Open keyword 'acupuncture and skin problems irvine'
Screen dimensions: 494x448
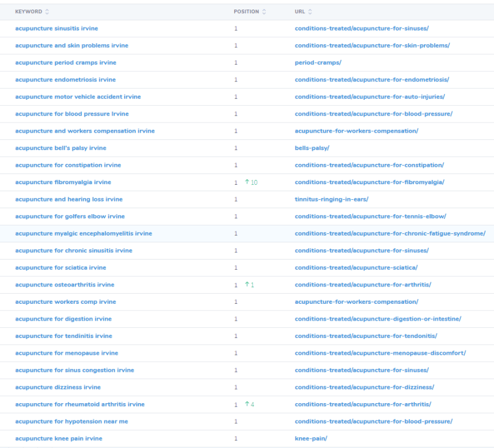71,45
